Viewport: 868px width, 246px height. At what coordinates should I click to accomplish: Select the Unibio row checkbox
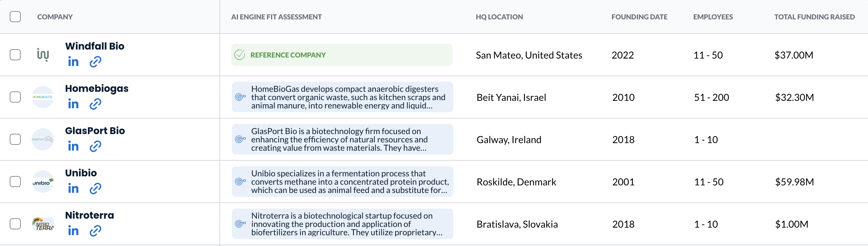[15, 182]
